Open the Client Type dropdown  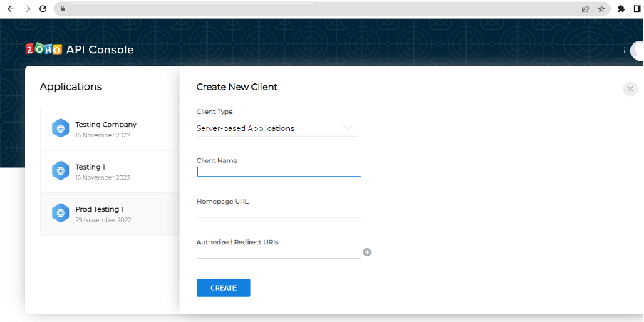coord(277,128)
